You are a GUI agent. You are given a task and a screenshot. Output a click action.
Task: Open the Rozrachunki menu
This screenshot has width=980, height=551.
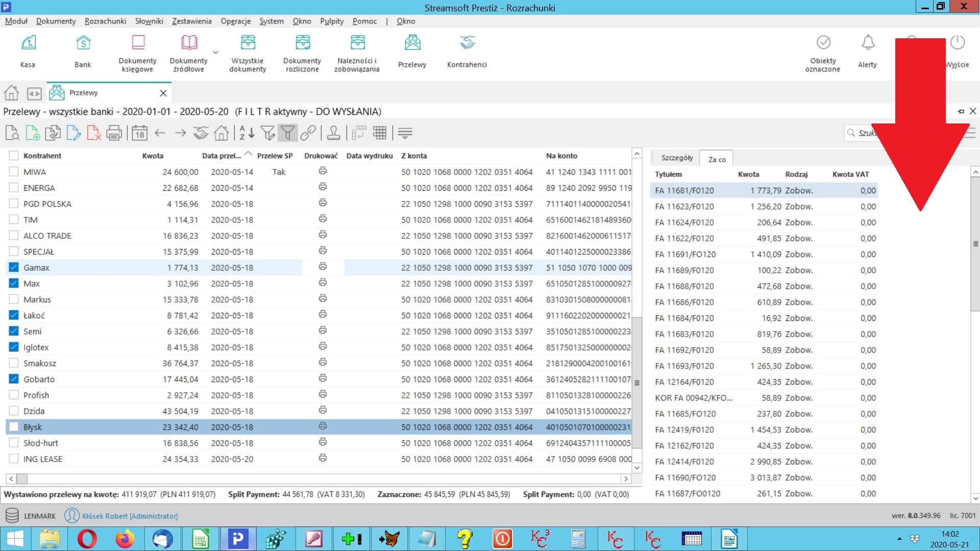click(x=105, y=21)
